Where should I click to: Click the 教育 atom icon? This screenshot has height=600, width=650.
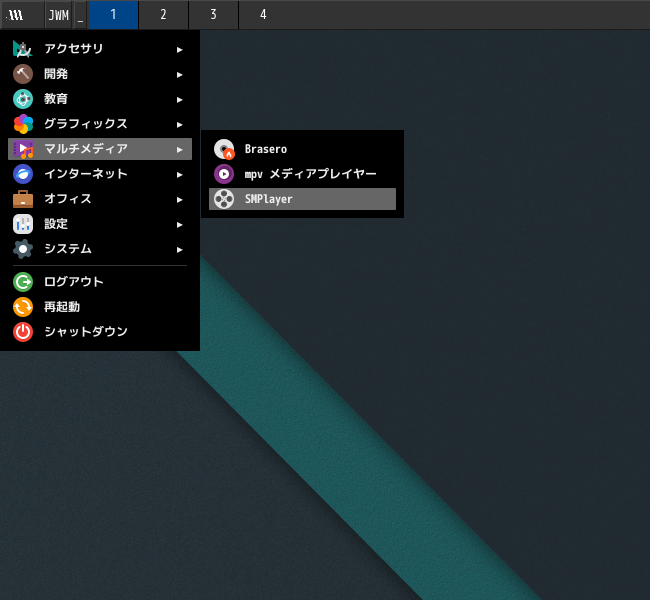pos(23,99)
